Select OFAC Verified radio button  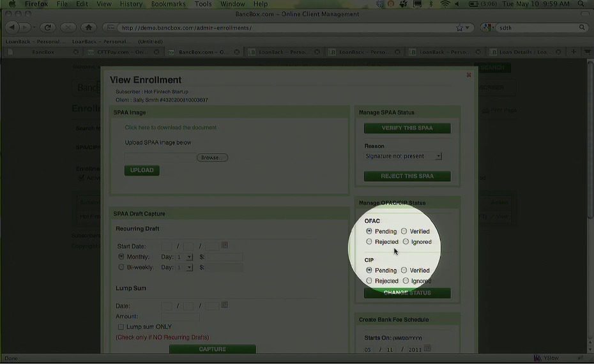pyautogui.click(x=404, y=231)
